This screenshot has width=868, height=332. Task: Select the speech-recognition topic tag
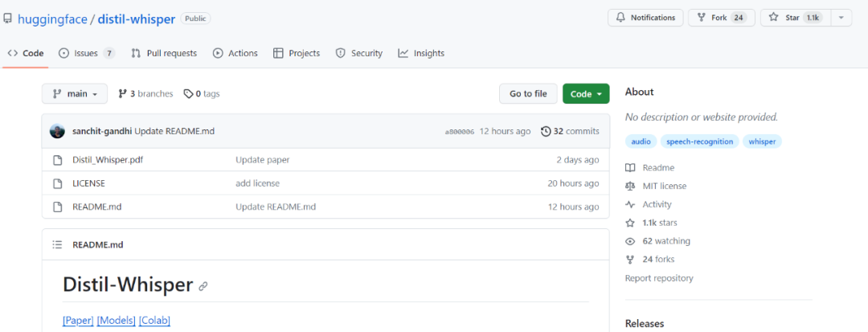coord(699,141)
